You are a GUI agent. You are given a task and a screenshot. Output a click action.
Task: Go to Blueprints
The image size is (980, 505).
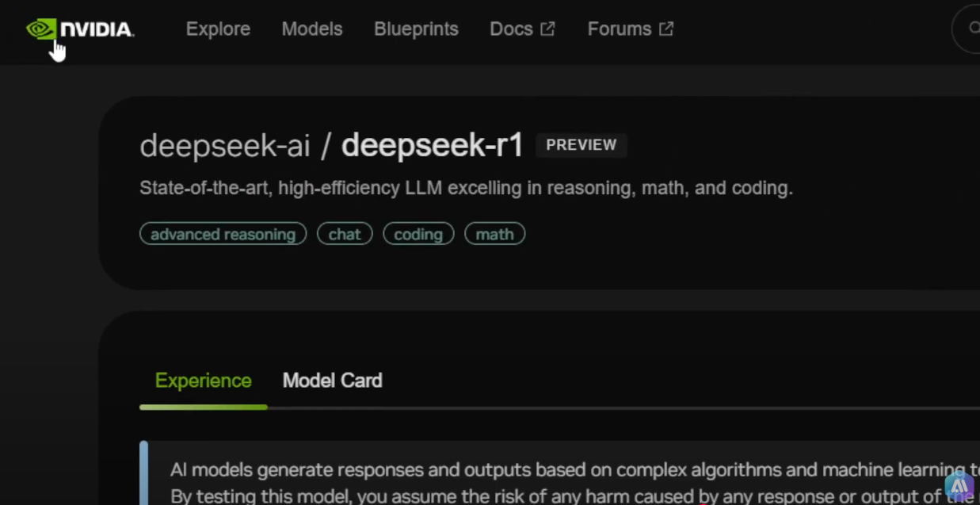[x=416, y=29]
